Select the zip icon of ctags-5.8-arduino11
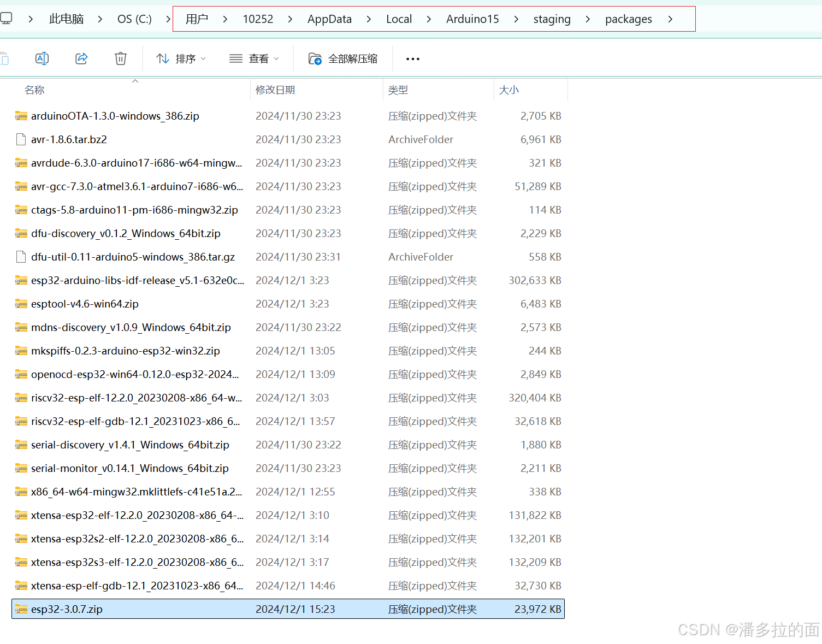The width and height of the screenshot is (822, 644). click(21, 210)
